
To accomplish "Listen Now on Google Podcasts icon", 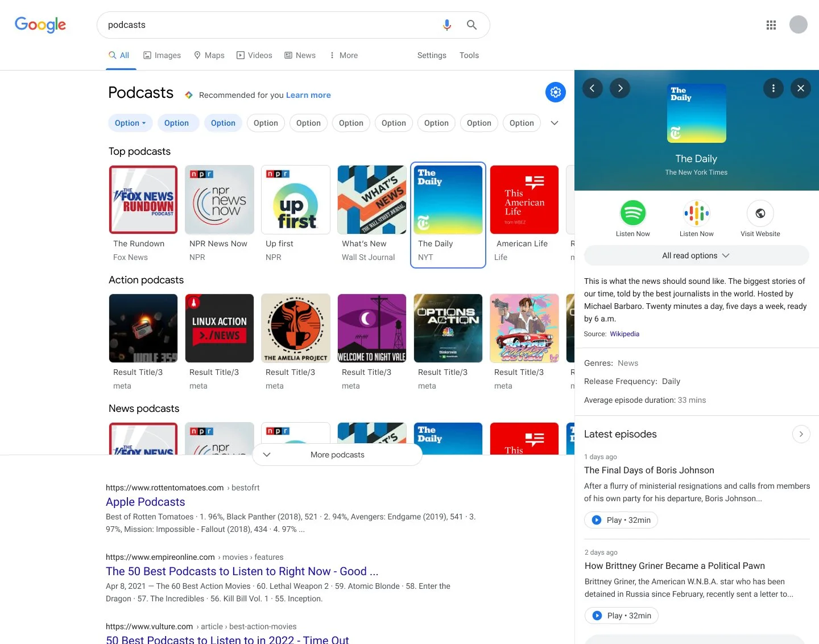I will tap(697, 213).
